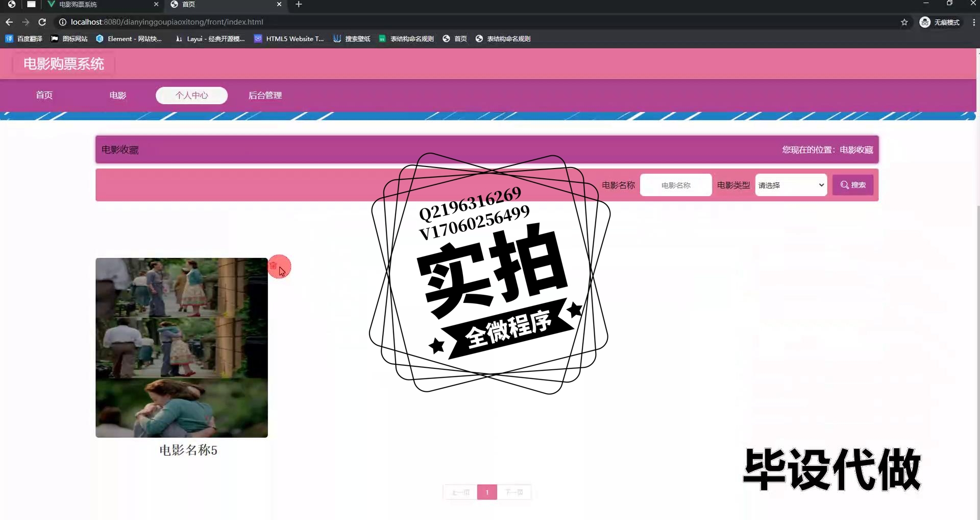Focus the 电影名称 search input
Viewport: 980px width, 520px height.
[676, 185]
